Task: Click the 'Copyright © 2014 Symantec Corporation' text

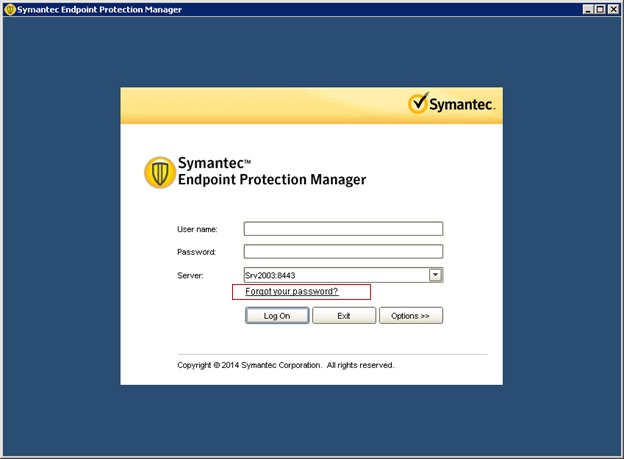Action: [x=249, y=365]
